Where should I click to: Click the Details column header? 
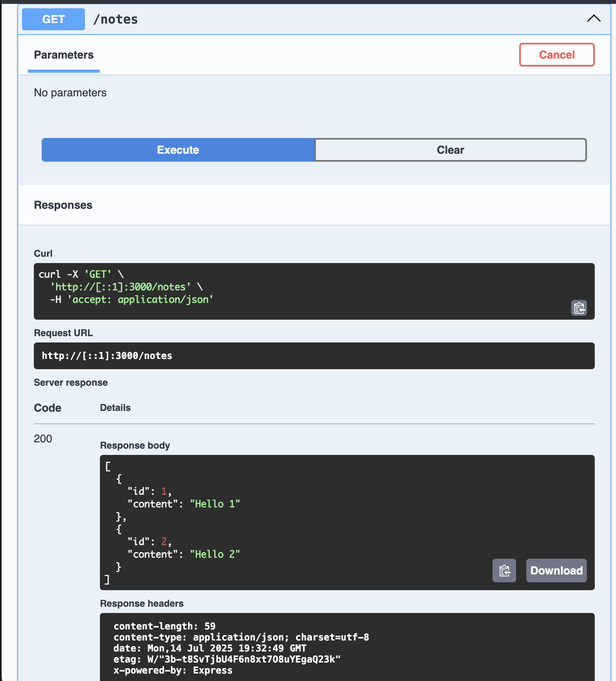pos(115,408)
